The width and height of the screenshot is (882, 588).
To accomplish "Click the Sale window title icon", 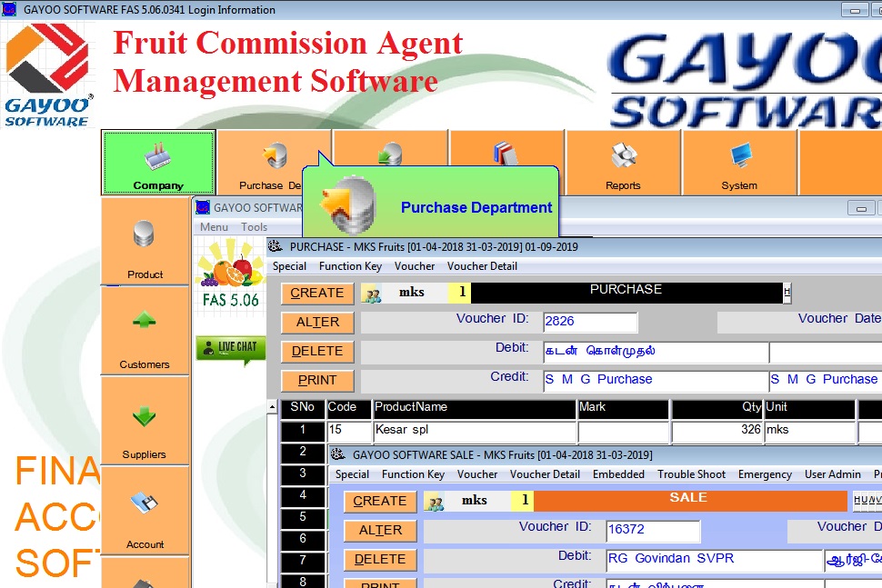I will [338, 454].
